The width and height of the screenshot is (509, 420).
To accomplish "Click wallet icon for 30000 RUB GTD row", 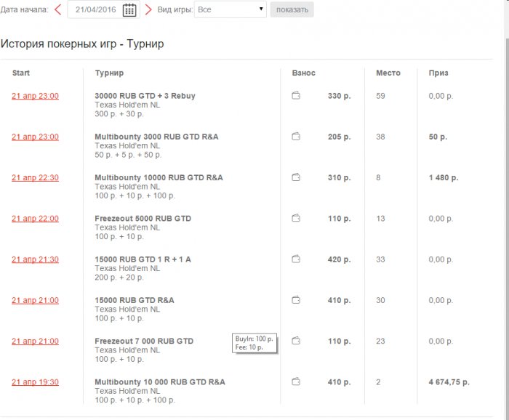I will [296, 96].
